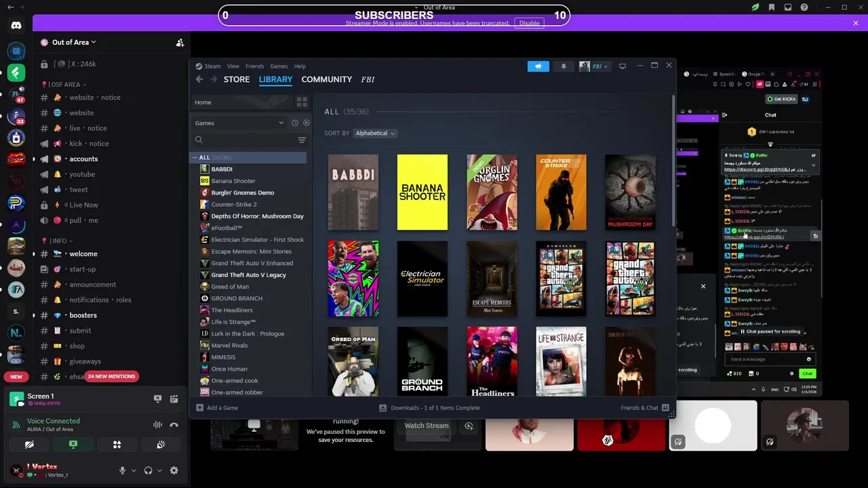Open Steam announcements megaphone button
This screenshot has width=868, height=488.
point(538,66)
